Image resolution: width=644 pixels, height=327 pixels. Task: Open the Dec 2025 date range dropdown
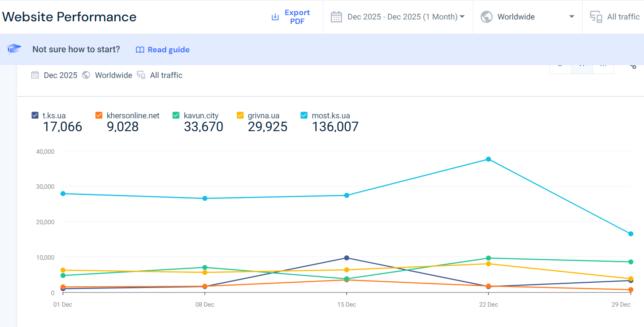[x=406, y=17]
